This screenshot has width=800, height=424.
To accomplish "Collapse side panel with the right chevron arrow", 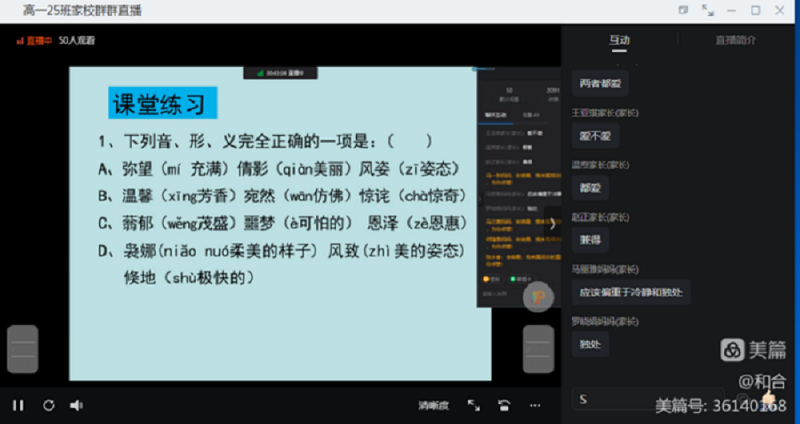I will 551,224.
